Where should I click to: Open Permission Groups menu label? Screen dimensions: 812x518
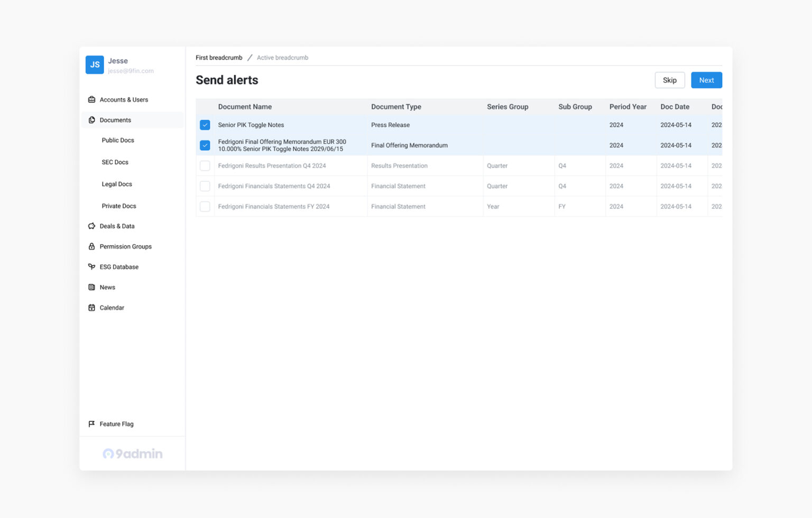125,247
